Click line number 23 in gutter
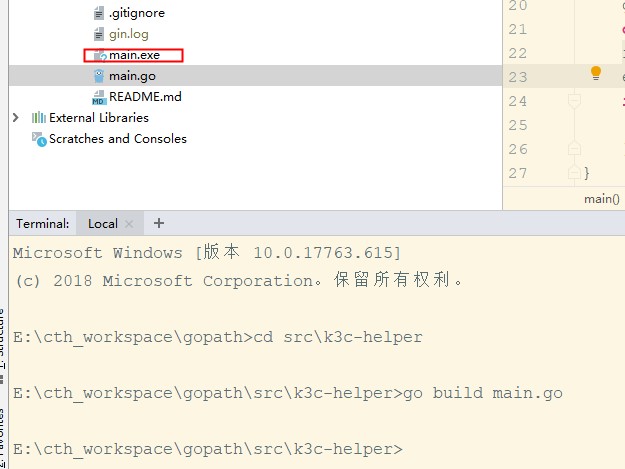This screenshot has width=625, height=469. [518, 77]
